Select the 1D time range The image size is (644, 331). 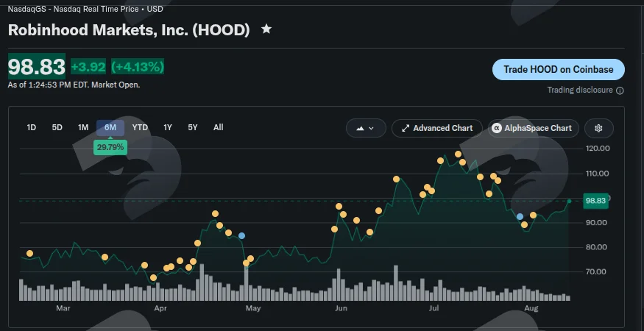click(31, 128)
